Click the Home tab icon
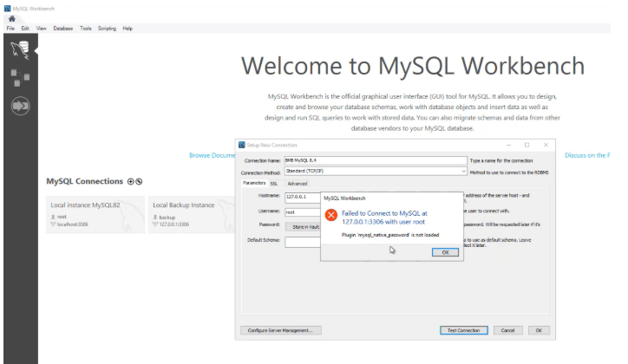 click(x=10, y=19)
